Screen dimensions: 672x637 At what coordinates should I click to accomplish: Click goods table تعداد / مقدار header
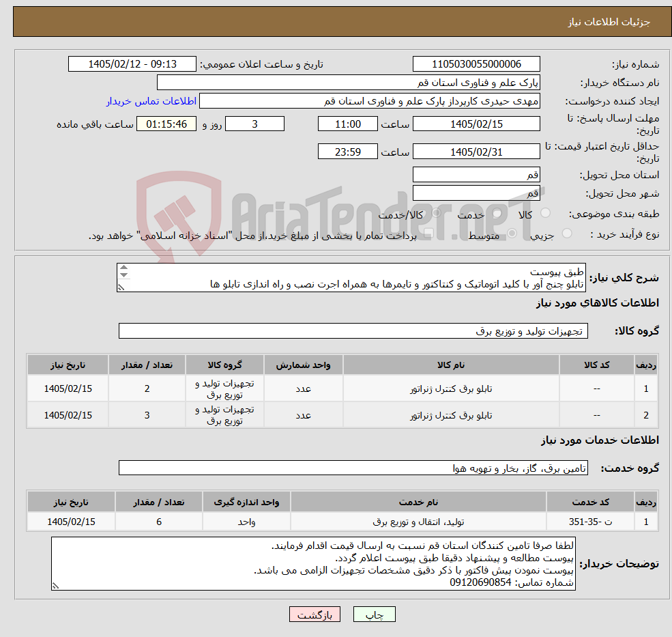pos(147,365)
